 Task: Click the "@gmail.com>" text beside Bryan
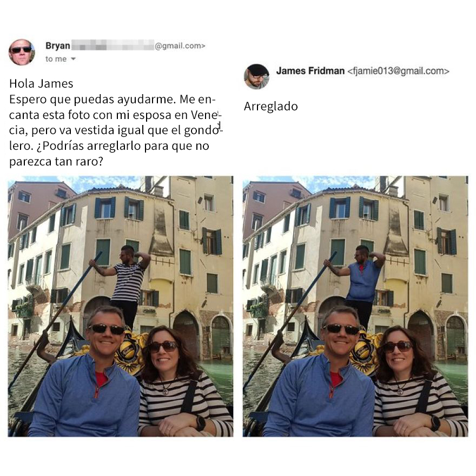click(x=180, y=46)
